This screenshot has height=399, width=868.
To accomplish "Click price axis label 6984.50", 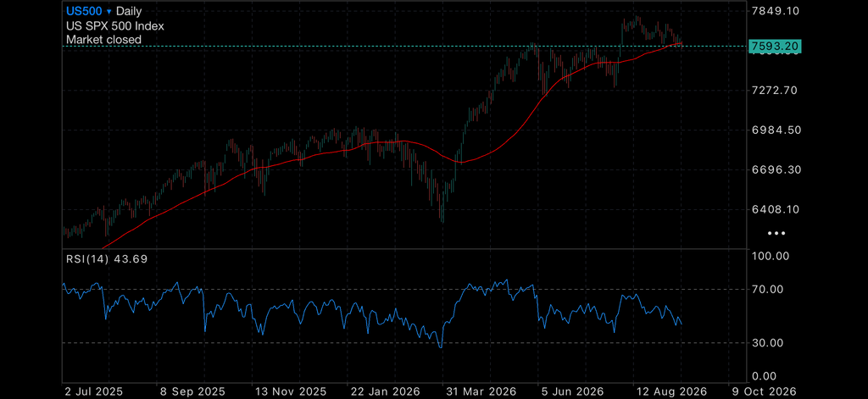I will (776, 130).
